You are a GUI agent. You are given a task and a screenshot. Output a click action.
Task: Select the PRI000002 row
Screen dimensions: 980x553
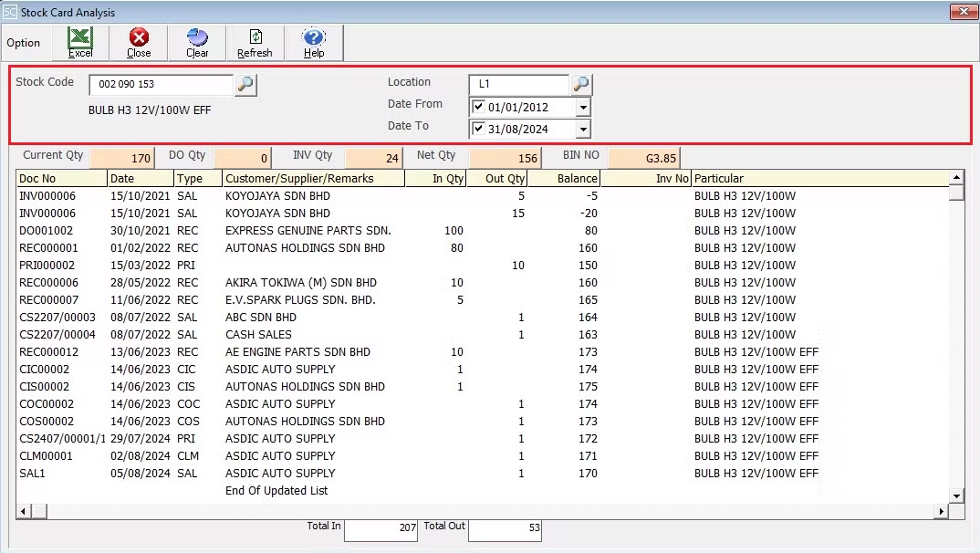point(483,266)
